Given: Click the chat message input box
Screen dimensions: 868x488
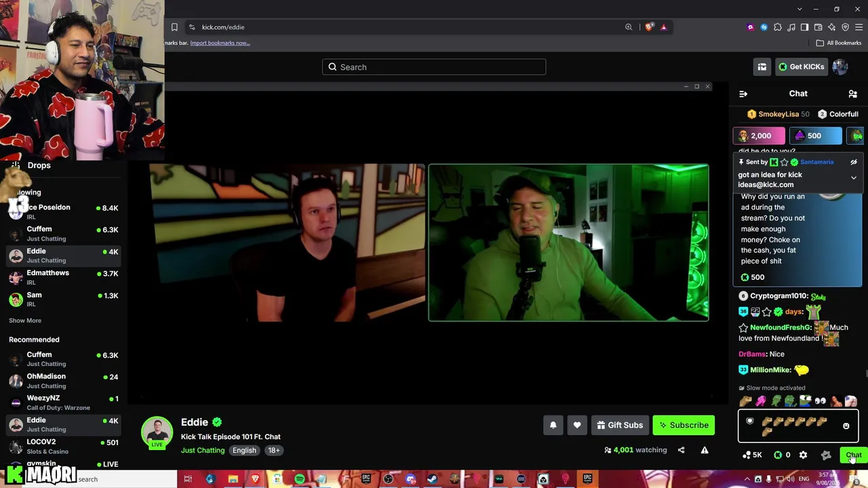Looking at the screenshot, I should click(798, 426).
